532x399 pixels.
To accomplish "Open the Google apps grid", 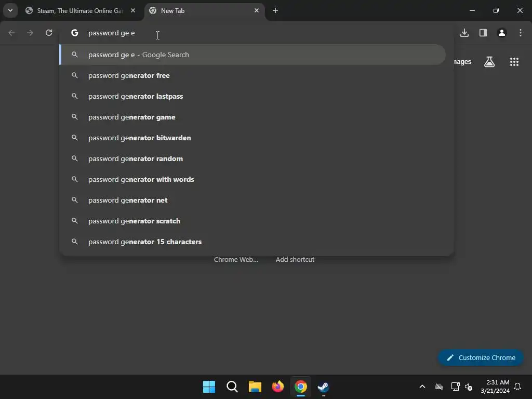I will coord(514,62).
